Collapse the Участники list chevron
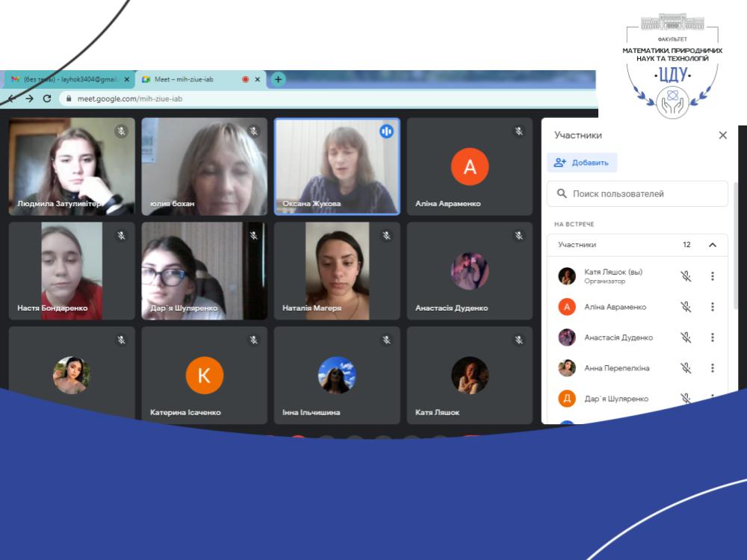This screenshot has height=560, width=747. point(712,245)
